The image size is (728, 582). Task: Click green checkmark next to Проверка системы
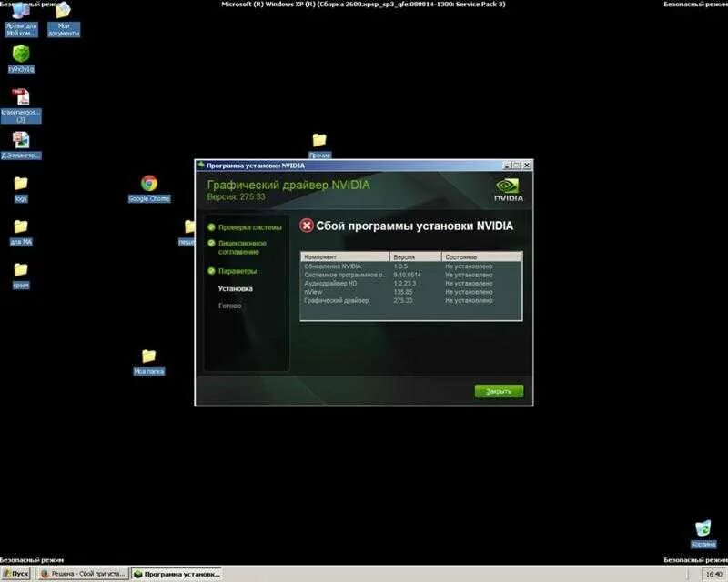coord(211,227)
